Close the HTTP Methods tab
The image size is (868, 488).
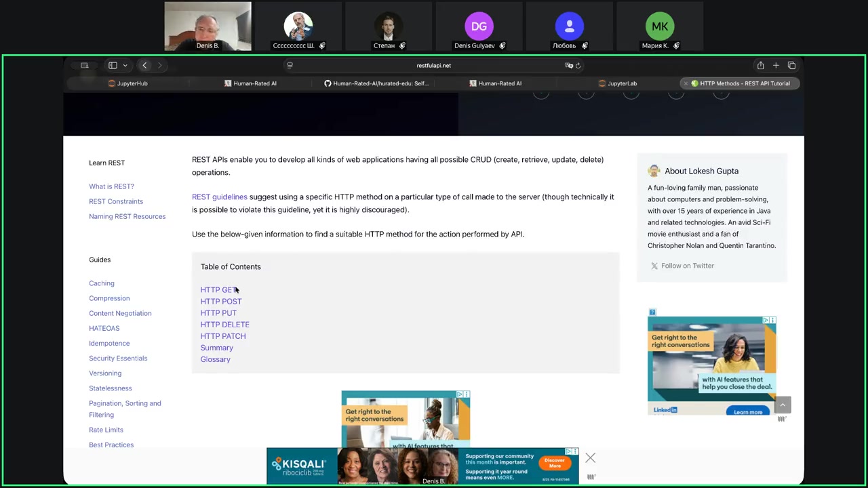click(686, 83)
